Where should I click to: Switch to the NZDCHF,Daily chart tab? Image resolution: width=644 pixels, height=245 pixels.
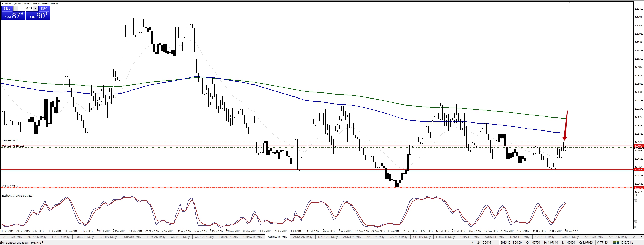click(520, 237)
